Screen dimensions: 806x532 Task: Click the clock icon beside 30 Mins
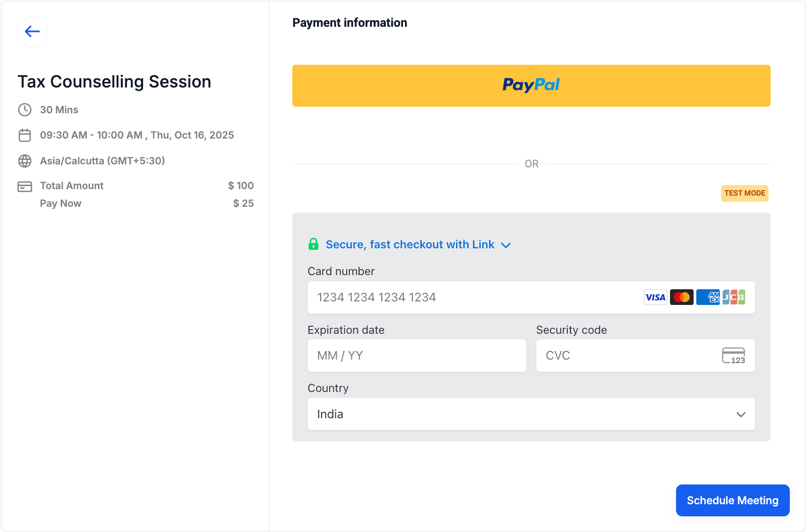pos(25,110)
